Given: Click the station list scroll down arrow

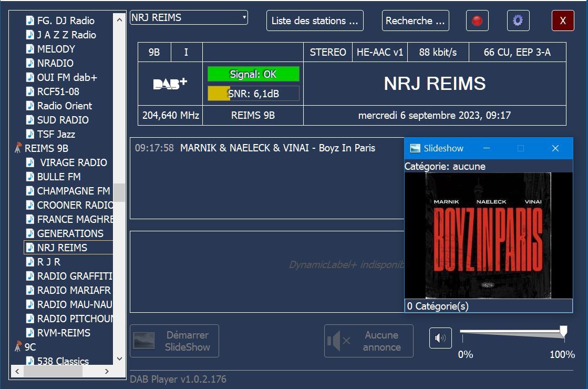Looking at the screenshot, I should point(119,359).
